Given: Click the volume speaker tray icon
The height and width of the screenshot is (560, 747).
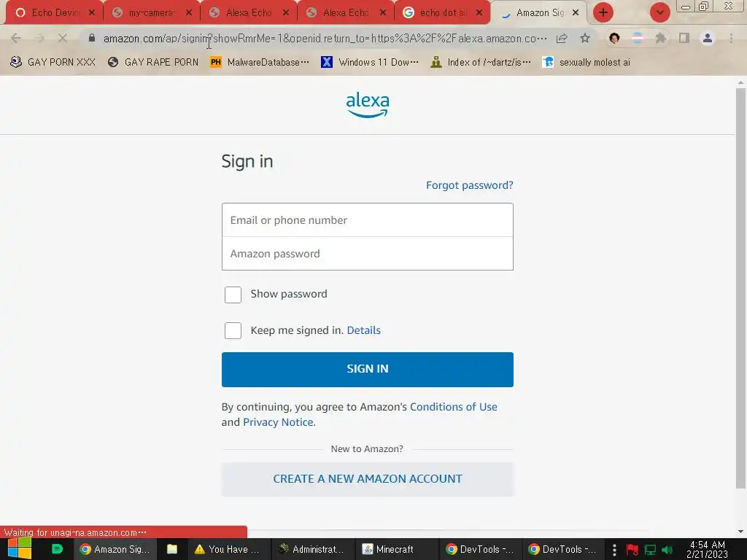Looking at the screenshot, I should pos(667,550).
